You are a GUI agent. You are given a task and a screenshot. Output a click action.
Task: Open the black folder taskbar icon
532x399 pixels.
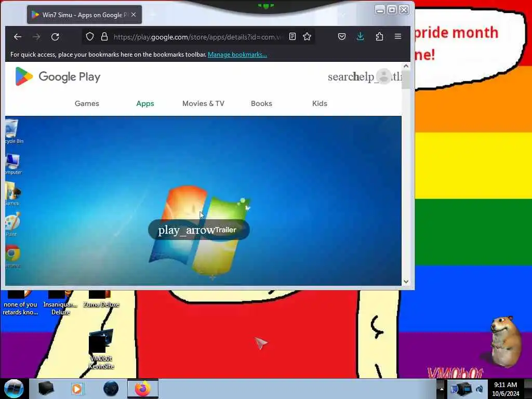(x=46, y=389)
